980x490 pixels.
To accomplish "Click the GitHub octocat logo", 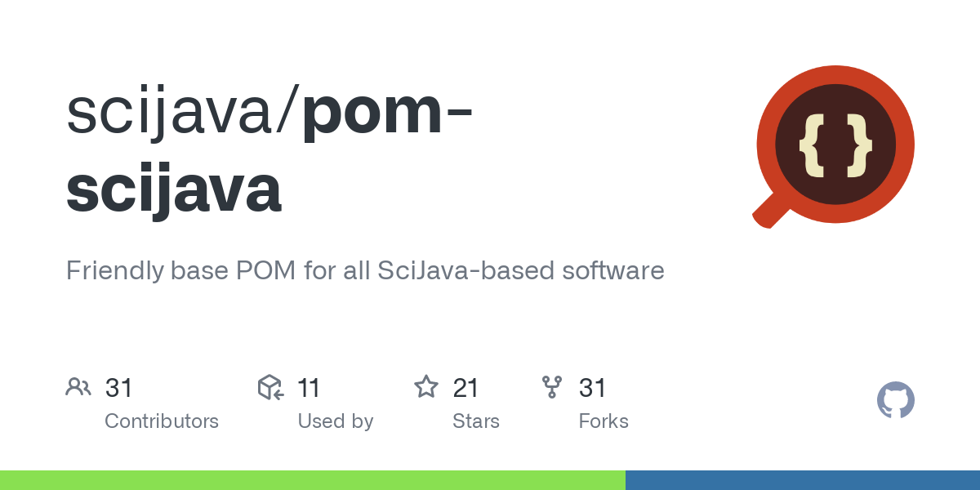I will click(x=896, y=401).
